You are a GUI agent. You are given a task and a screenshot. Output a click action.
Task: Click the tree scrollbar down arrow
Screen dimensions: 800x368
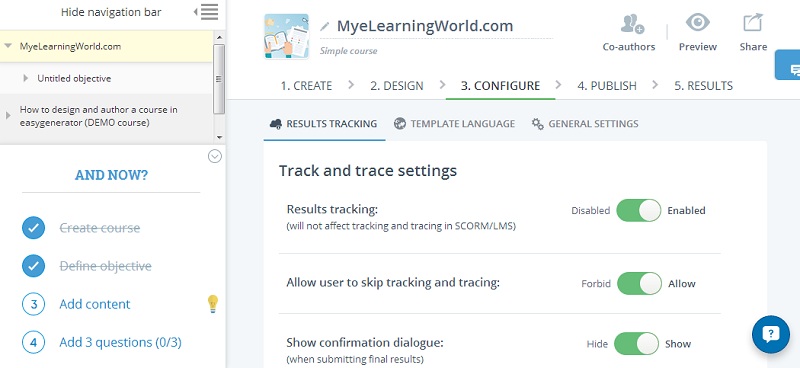pyautogui.click(x=219, y=137)
